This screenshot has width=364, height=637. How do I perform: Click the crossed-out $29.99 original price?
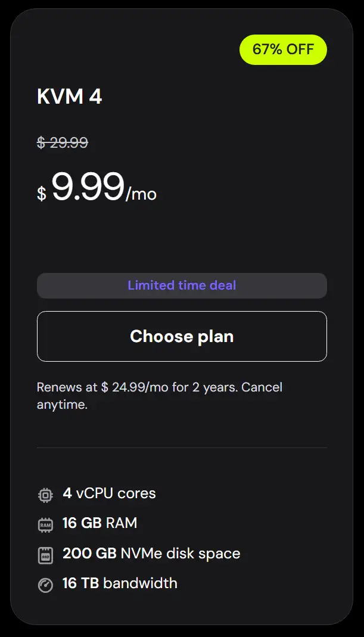pos(63,142)
